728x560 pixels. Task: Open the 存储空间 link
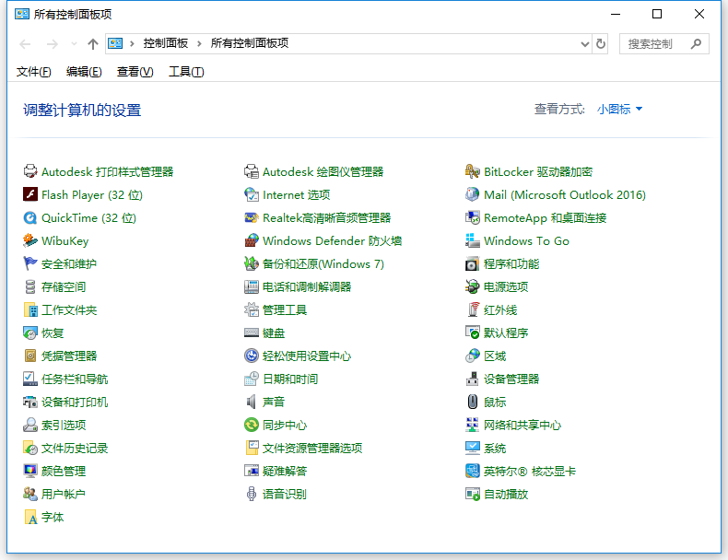coord(64,287)
